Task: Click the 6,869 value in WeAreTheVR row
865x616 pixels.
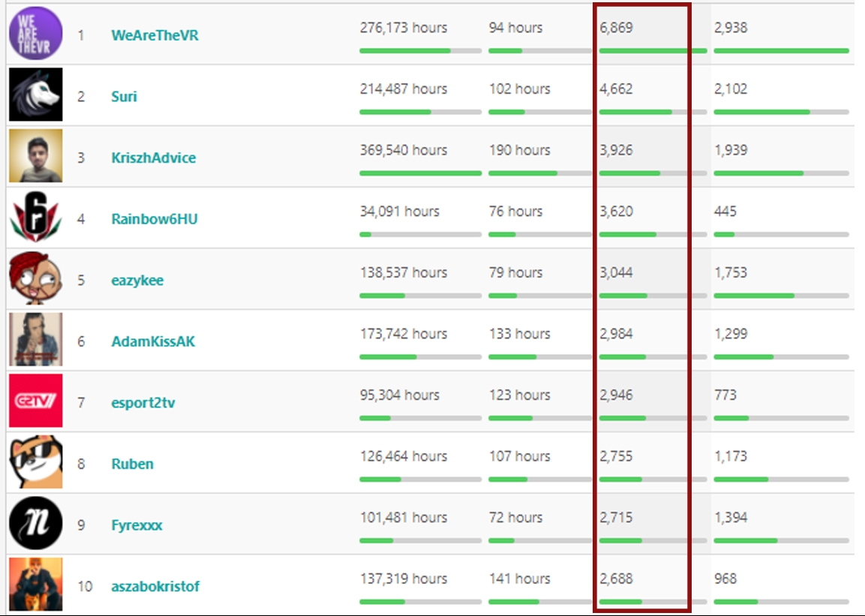Action: click(616, 29)
